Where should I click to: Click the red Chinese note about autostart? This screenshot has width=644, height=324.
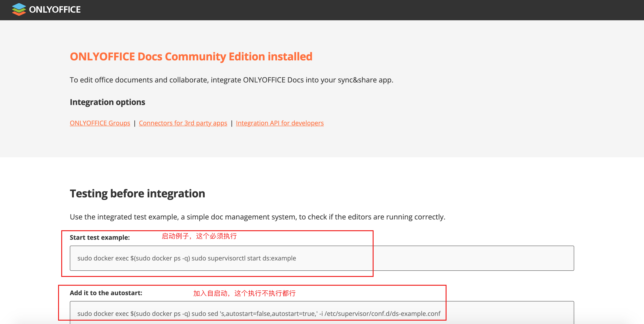tap(244, 293)
